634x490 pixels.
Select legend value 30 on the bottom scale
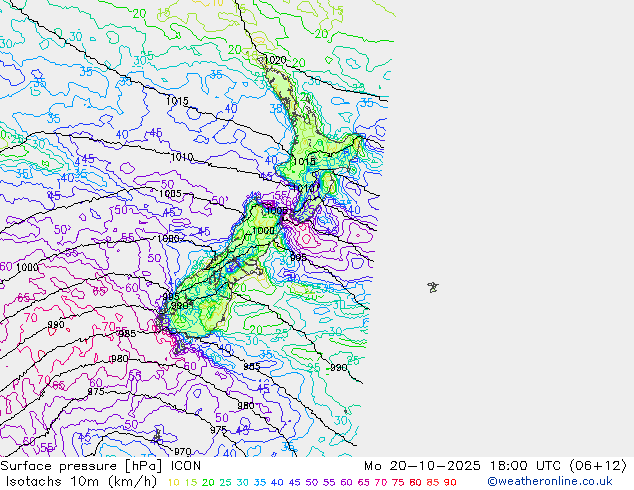click(243, 482)
